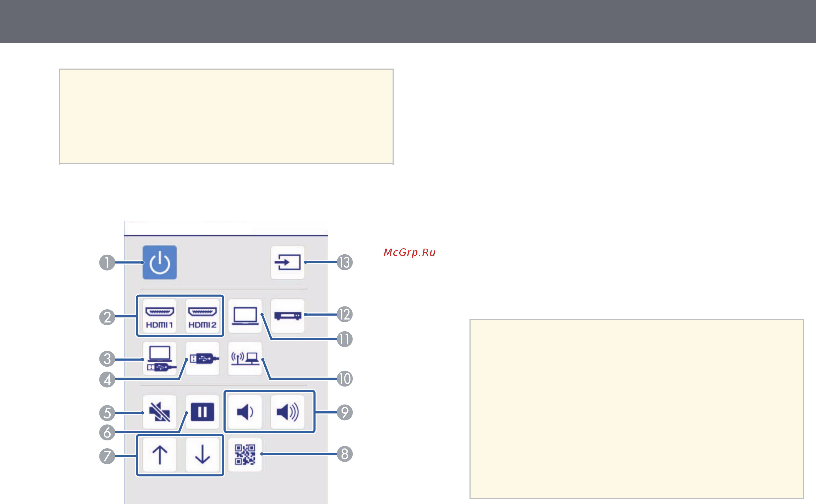This screenshot has height=504, width=816.
Task: Lower volume with the quiet speaker icon
Action: tap(245, 412)
